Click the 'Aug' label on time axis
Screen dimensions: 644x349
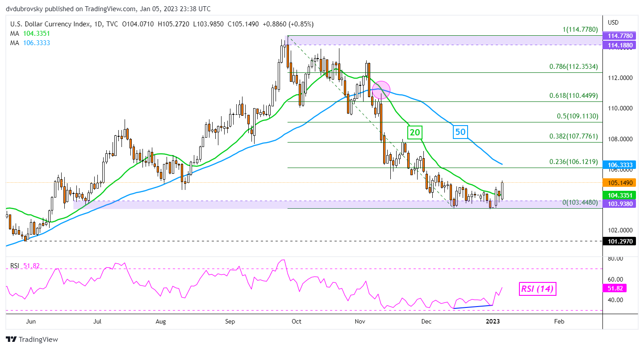pos(161,321)
